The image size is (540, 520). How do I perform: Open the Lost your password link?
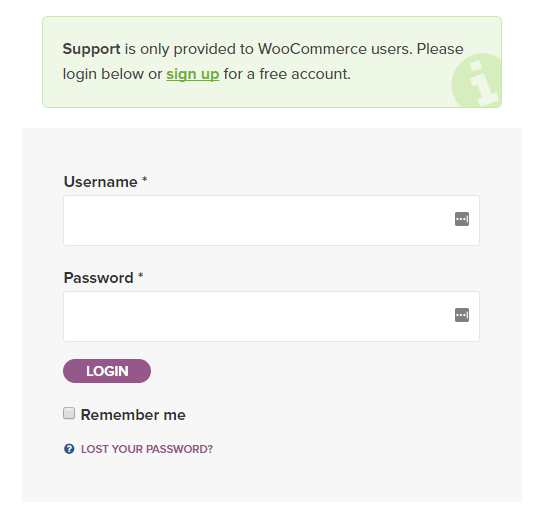(x=147, y=449)
